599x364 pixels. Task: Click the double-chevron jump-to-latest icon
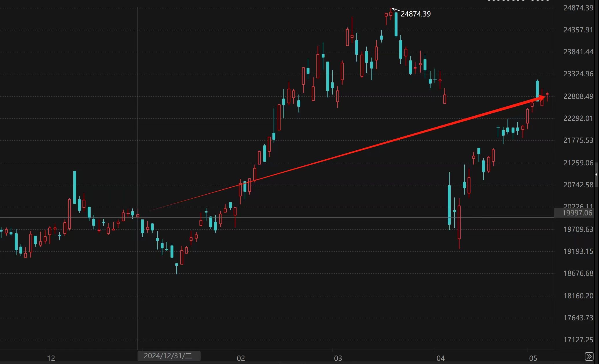click(589, 356)
